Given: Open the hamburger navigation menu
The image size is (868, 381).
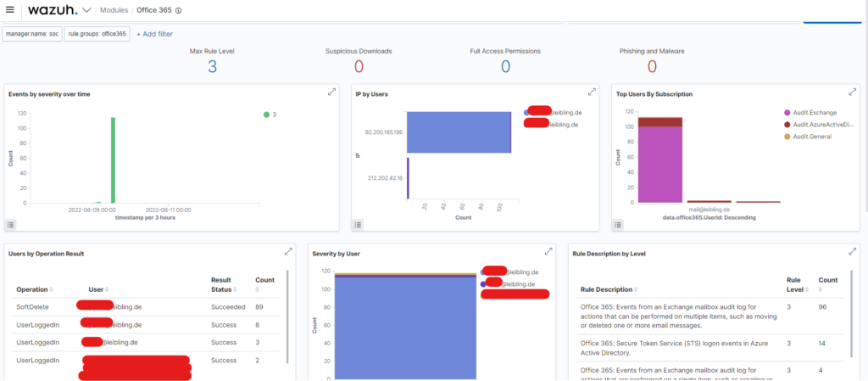Looking at the screenshot, I should (x=9, y=10).
